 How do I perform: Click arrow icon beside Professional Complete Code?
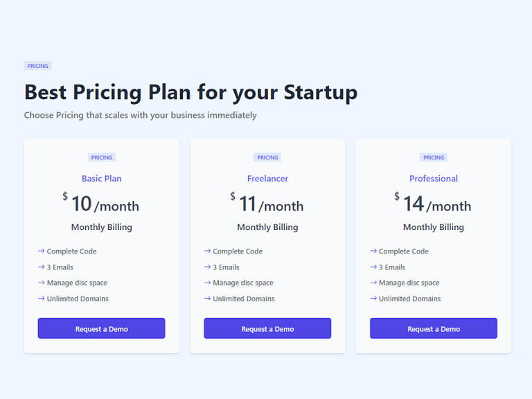(373, 251)
